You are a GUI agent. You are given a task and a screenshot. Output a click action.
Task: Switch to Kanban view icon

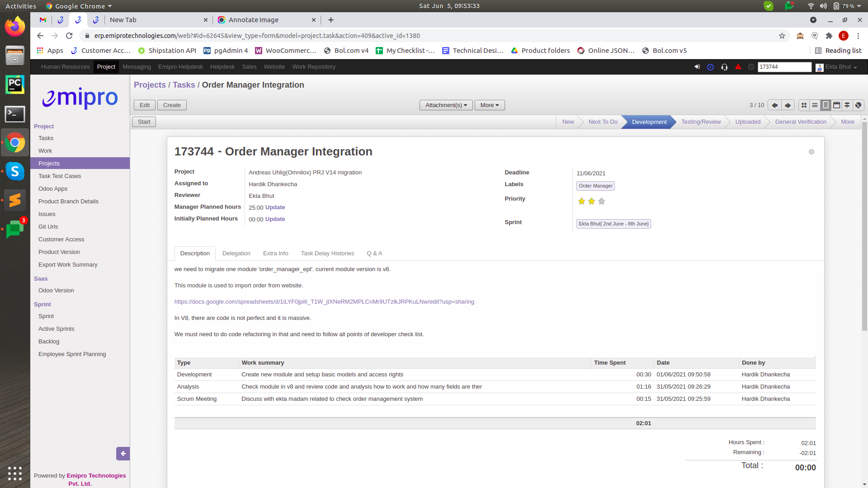(804, 105)
